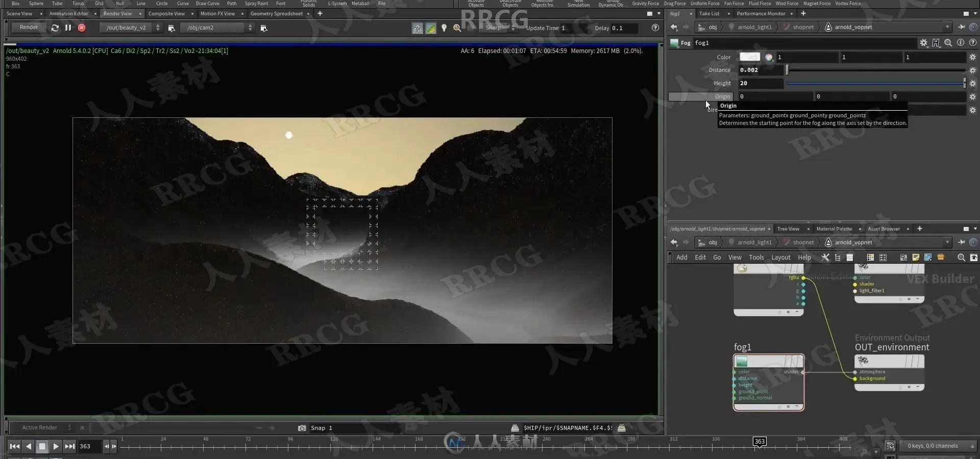
Task: Click the Height slider track
Action: point(876,83)
